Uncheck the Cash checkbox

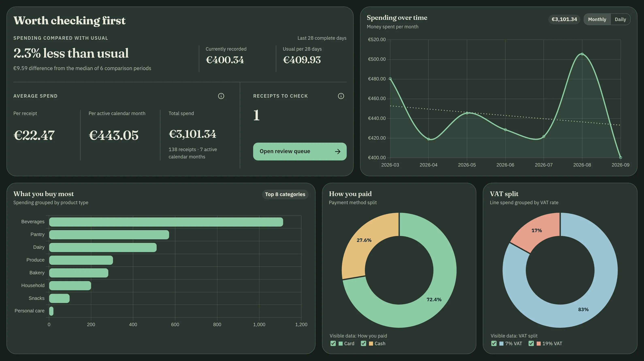(x=364, y=343)
